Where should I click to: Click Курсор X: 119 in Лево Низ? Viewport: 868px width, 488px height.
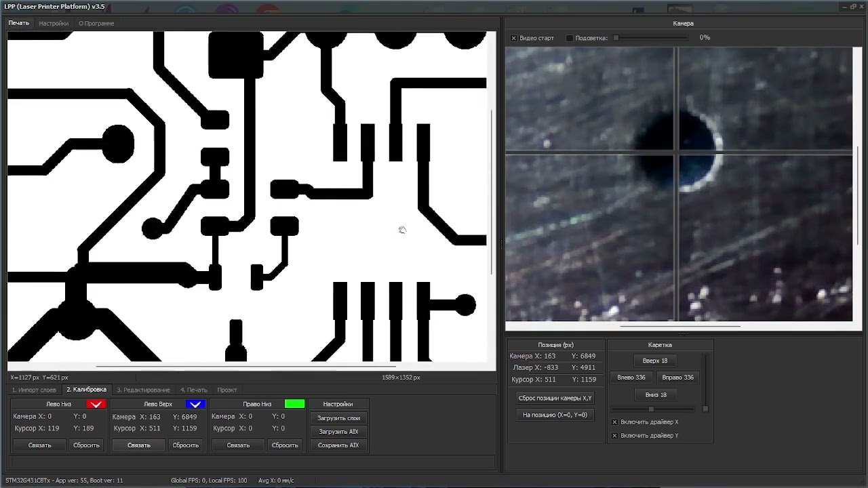(37, 428)
